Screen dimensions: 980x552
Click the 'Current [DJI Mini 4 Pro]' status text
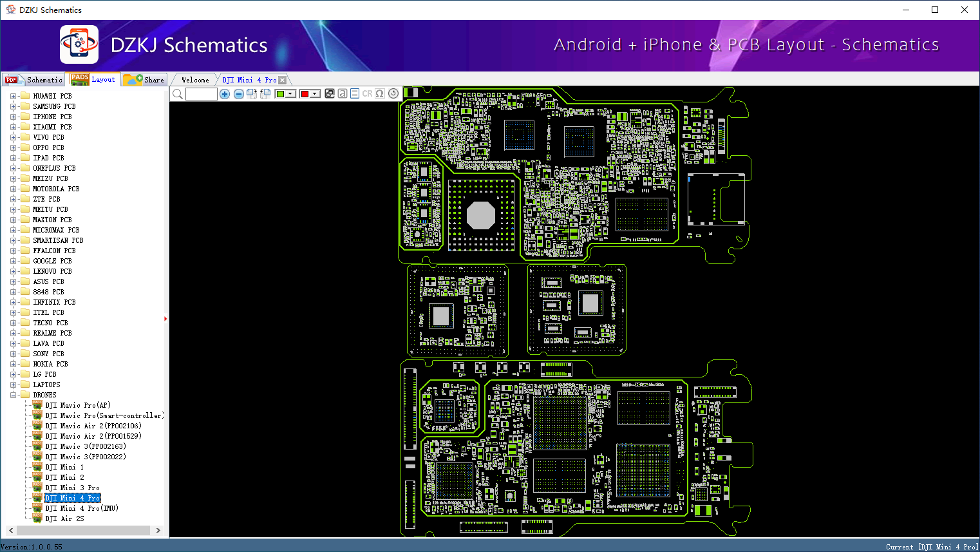(x=932, y=547)
